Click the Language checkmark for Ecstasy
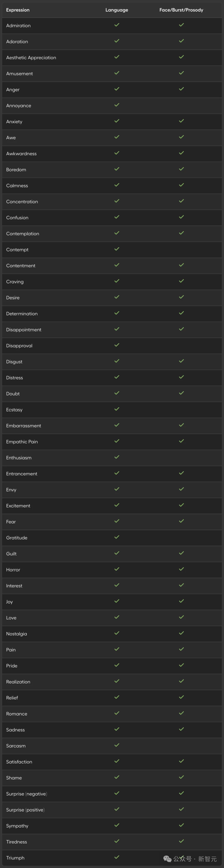 117,409
